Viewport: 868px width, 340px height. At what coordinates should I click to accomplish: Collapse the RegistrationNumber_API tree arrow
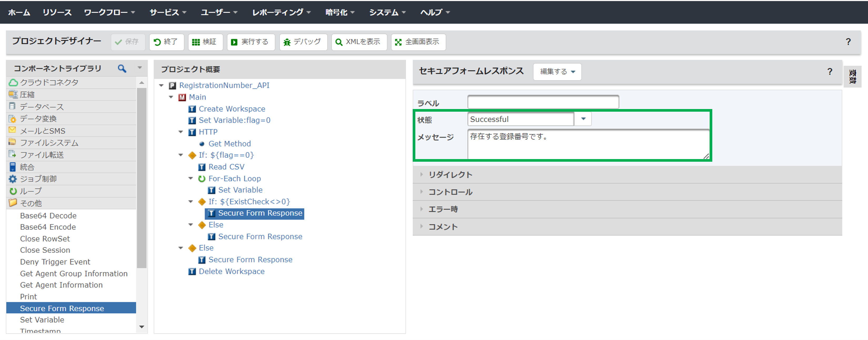pos(162,86)
